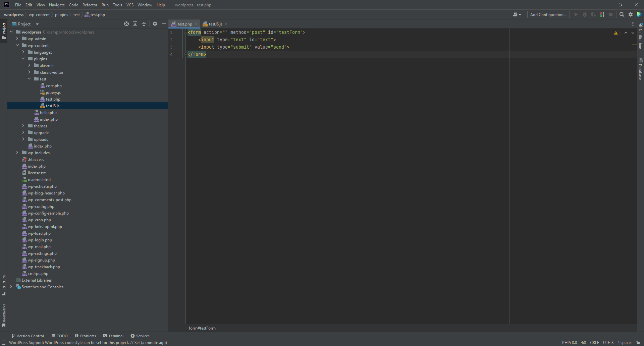Click the Stop icon in toolbar
The image size is (644, 346).
click(611, 14)
